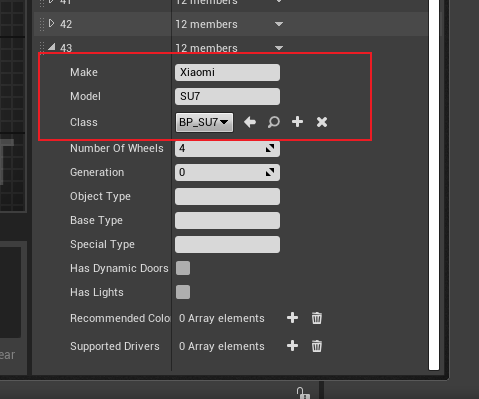Screen dimensions: 479x399
Task: Click the use-selected-asset arrow next to Class
Action: pos(250,122)
